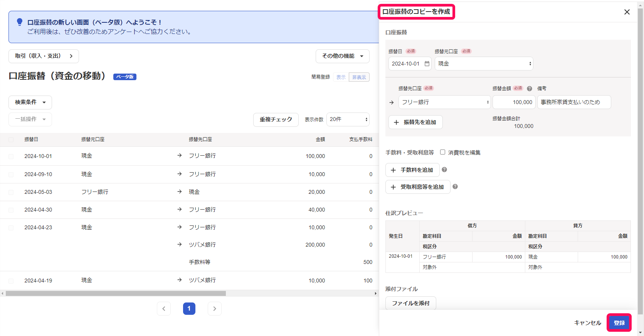The height and width of the screenshot is (336, 644).
Task: Check the 2024-09-10 row checkbox
Action: coord(11,175)
